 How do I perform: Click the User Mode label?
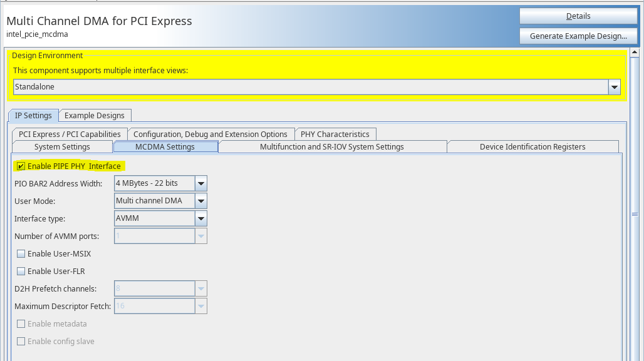point(34,201)
